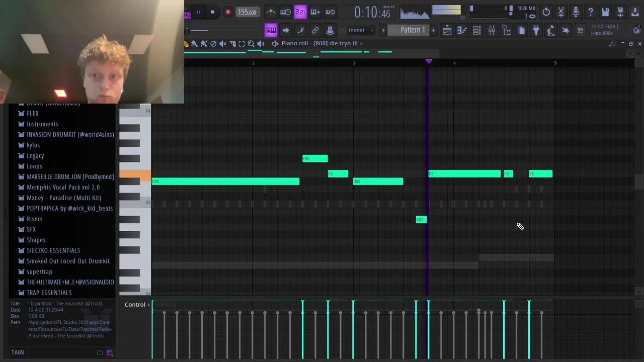
Task: Add a new pattern with plus button
Action: coord(433,30)
